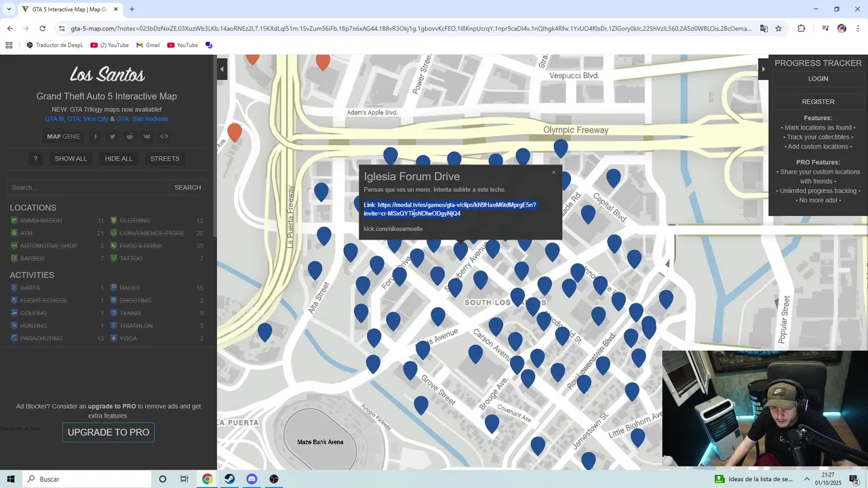Collapse the left sidebar with arrow toggle

(222, 69)
